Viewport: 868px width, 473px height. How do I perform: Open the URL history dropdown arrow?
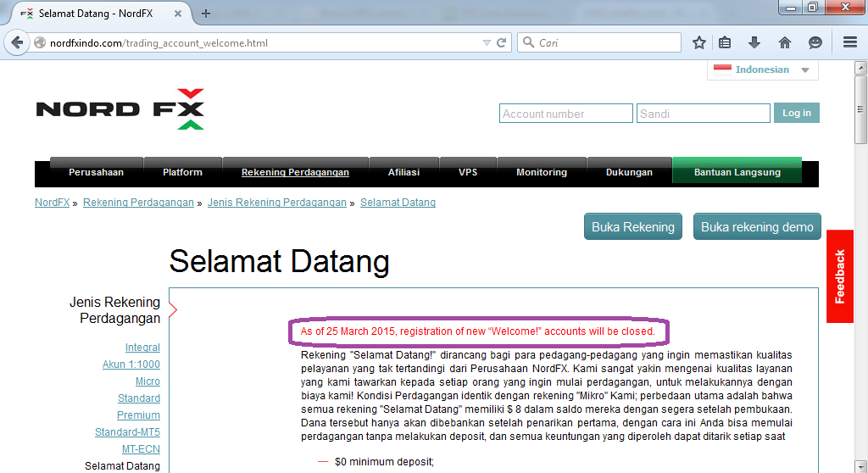click(487, 42)
